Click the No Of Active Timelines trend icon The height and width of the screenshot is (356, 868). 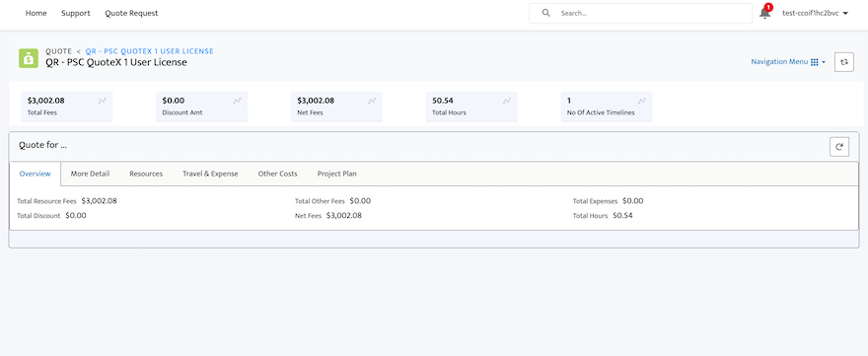[642, 101]
